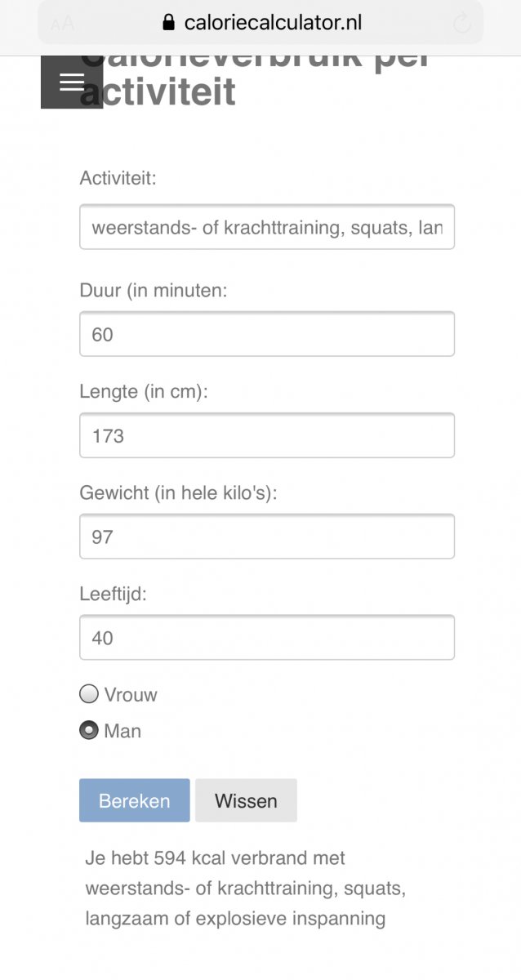Image resolution: width=521 pixels, height=980 pixels.
Task: Click the padlock icon in address bar
Action: tap(169, 23)
